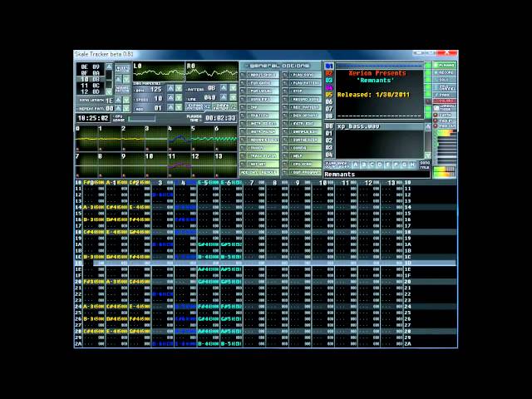Decrease Song Length with down arrow

coord(126,100)
